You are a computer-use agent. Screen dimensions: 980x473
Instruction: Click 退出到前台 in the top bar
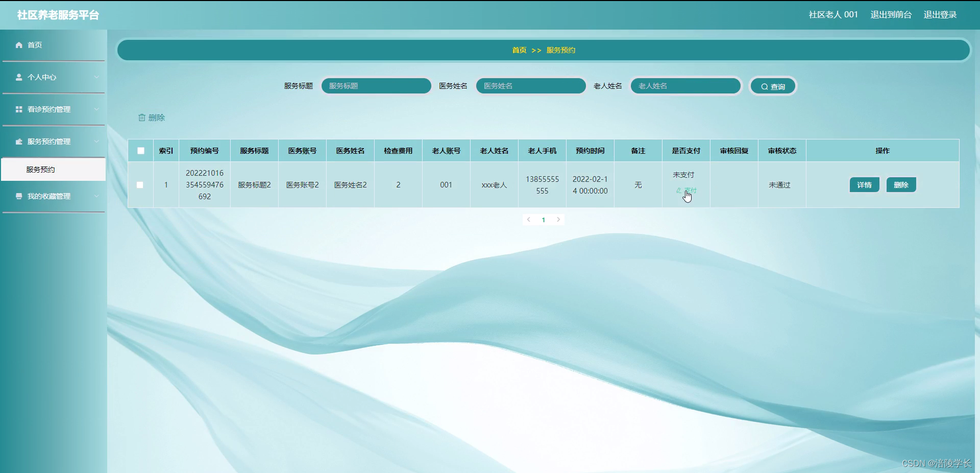pyautogui.click(x=891, y=15)
